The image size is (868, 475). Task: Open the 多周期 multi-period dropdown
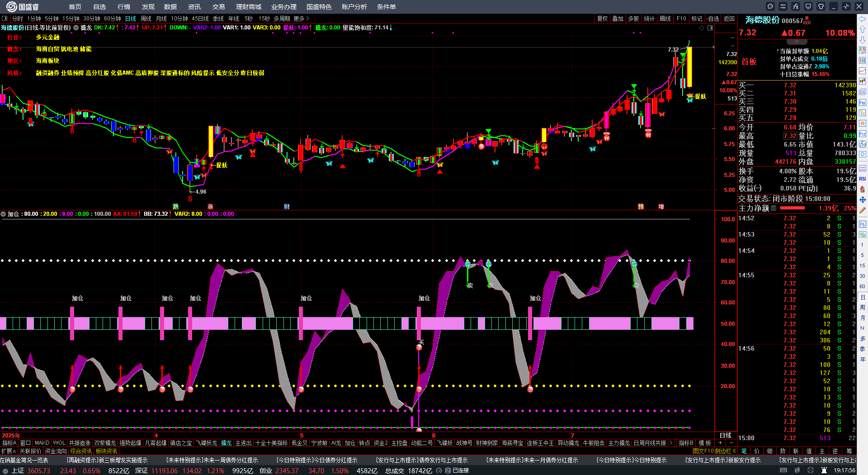282,19
